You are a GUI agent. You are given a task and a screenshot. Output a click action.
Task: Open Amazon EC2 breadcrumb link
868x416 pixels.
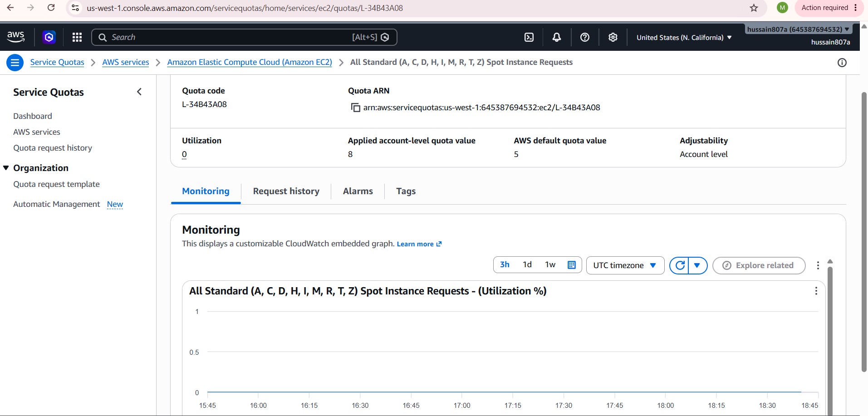[250, 62]
